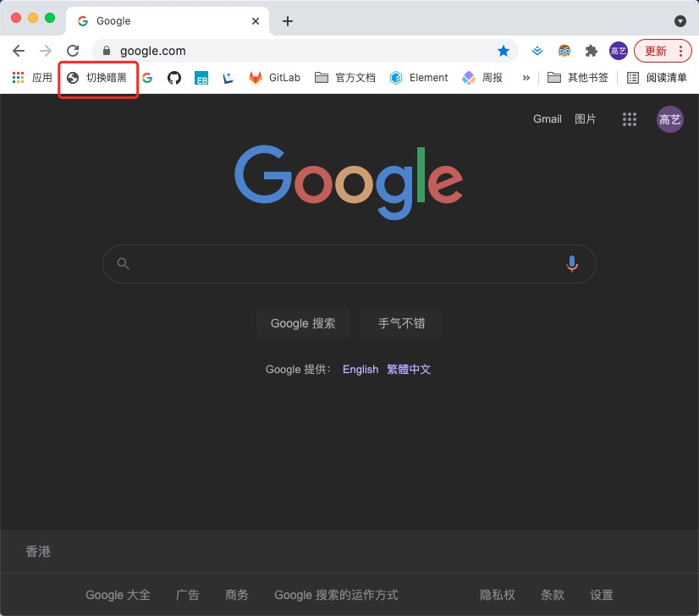Click the green macOS full-screen button

50,18
